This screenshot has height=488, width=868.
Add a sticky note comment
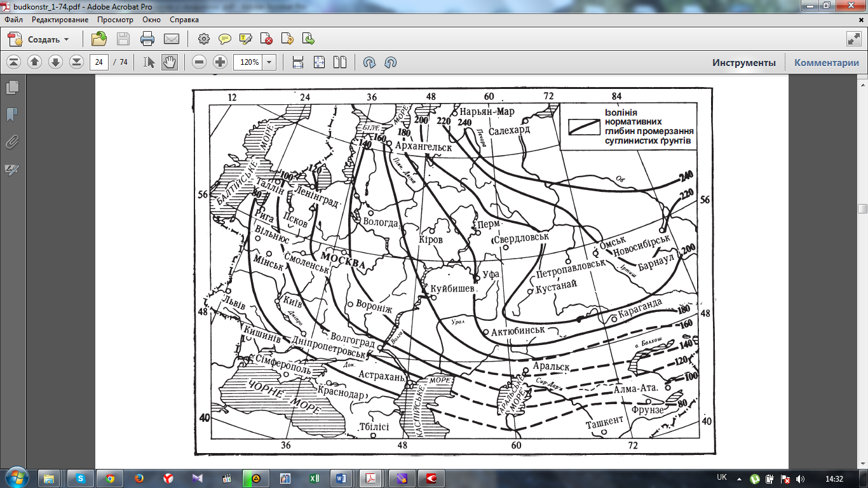(224, 39)
